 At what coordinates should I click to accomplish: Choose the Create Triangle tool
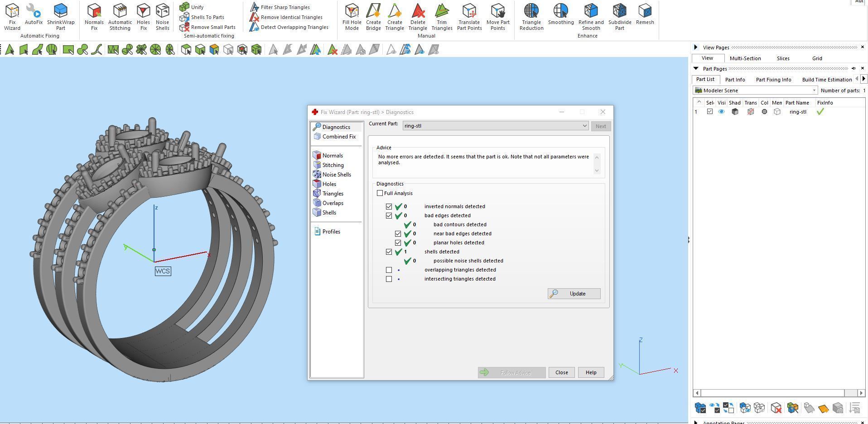[x=395, y=17]
